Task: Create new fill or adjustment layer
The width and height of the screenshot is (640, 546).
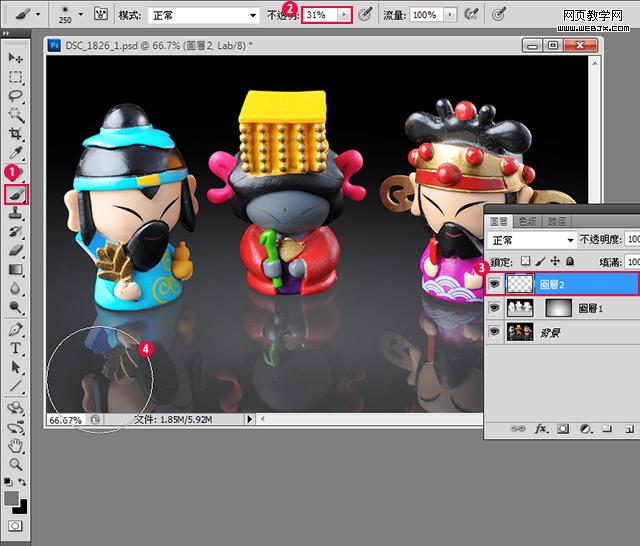Action: [586, 428]
